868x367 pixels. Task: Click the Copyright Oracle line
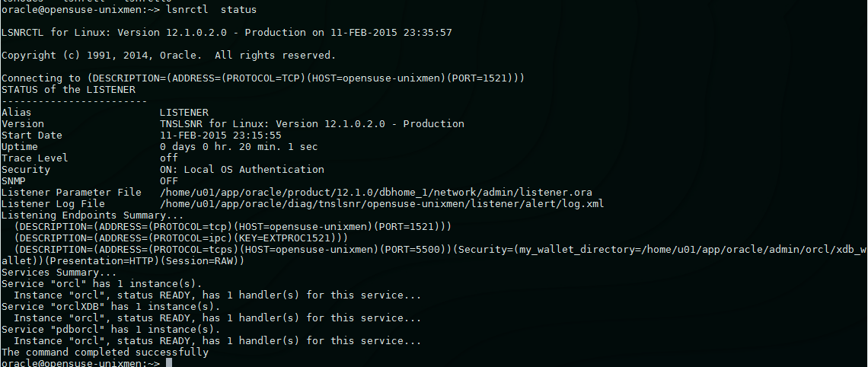(169, 56)
